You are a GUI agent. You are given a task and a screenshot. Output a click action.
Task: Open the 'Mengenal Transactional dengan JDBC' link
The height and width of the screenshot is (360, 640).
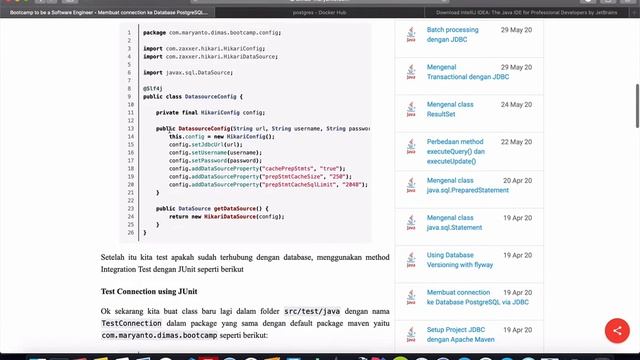pos(468,72)
